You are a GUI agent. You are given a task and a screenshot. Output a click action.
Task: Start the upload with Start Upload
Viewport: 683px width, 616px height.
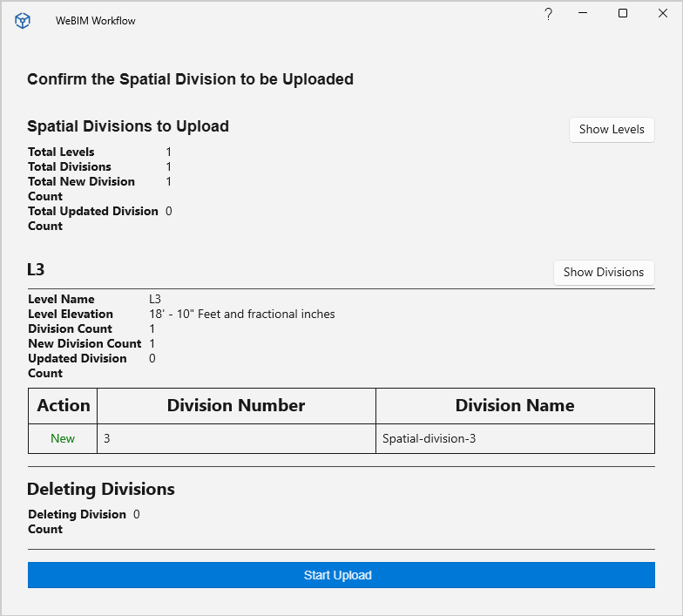[x=341, y=575]
